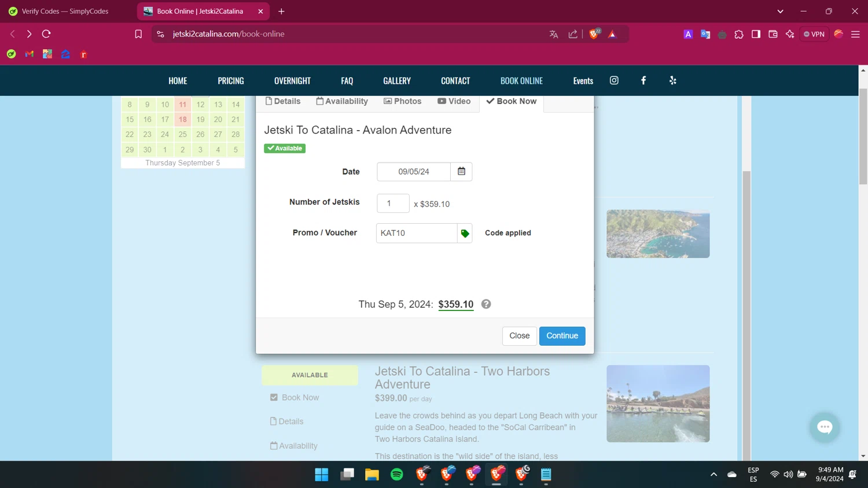This screenshot has height=488, width=868.
Task: Open the Avalon harbor thumbnail image
Action: (658, 234)
